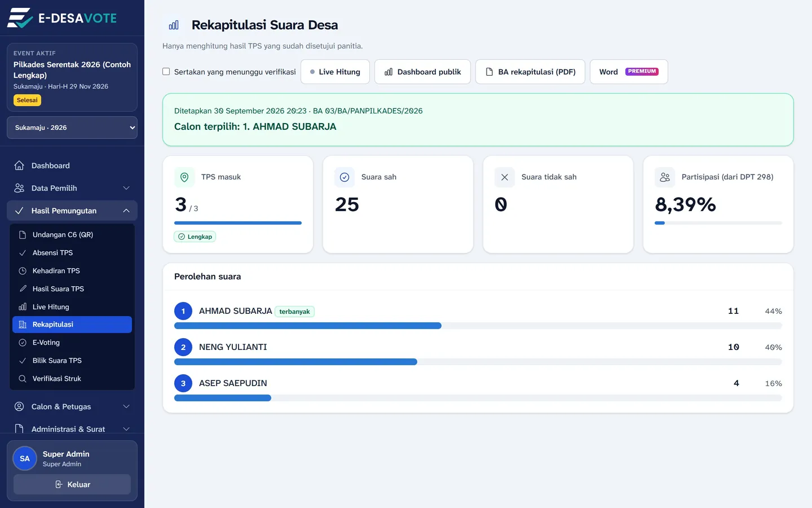Click the Keluar logout button
This screenshot has height=508, width=812.
pos(72,484)
